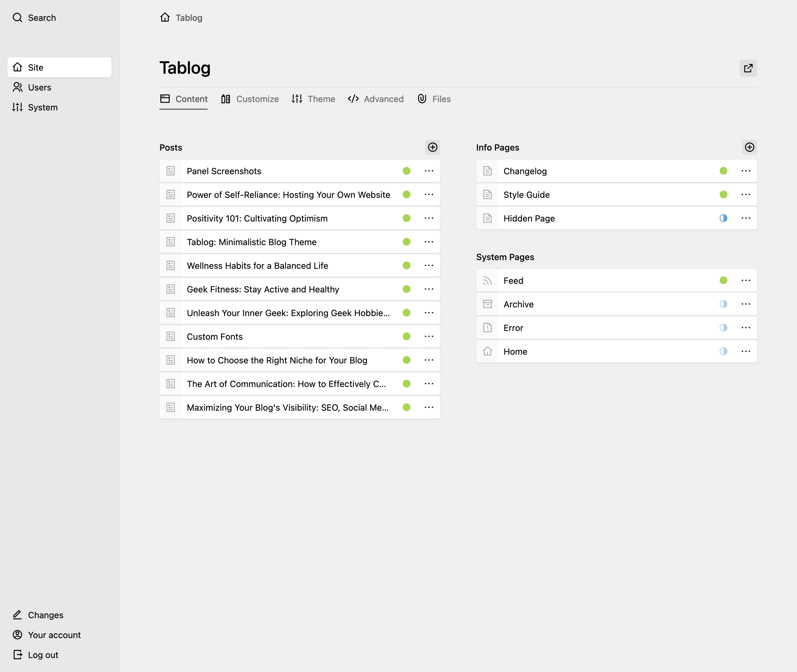Open options for Wellness Habits post

coord(429,265)
